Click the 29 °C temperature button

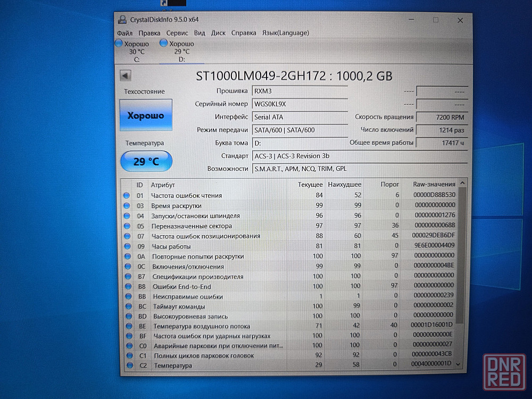[x=146, y=161]
